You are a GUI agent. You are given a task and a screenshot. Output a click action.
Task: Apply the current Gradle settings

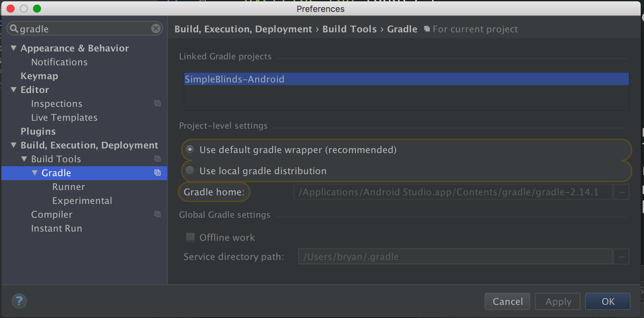pos(557,301)
